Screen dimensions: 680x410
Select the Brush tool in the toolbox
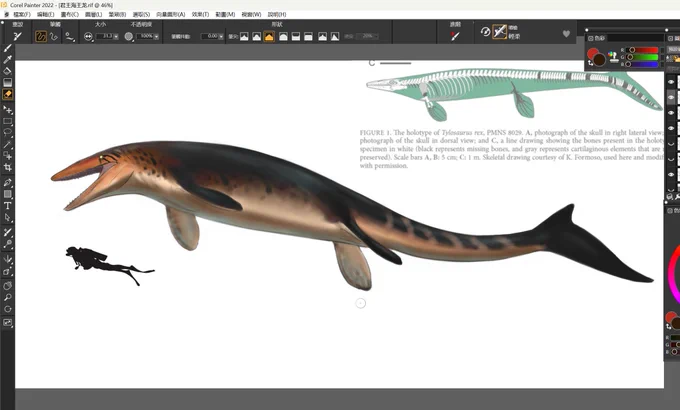tap(7, 48)
